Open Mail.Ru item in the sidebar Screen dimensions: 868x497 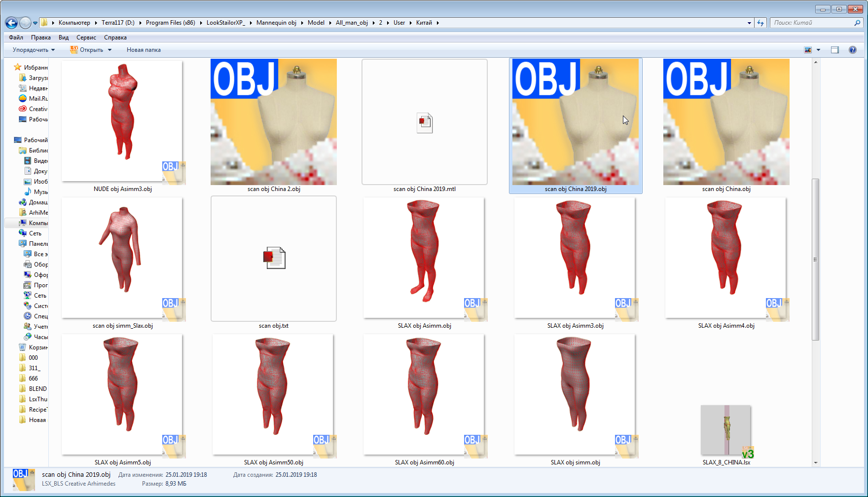pyautogui.click(x=34, y=99)
